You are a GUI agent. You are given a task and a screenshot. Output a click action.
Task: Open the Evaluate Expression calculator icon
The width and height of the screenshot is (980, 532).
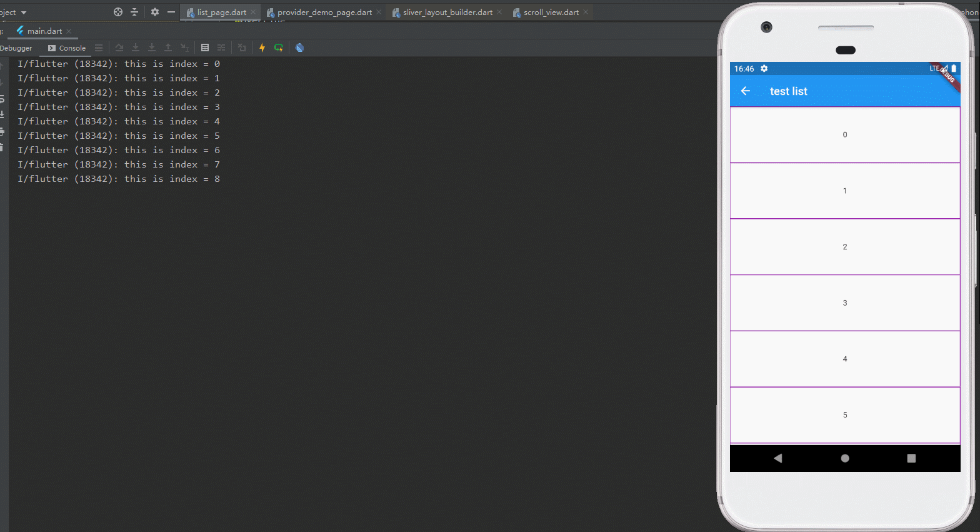tap(205, 48)
